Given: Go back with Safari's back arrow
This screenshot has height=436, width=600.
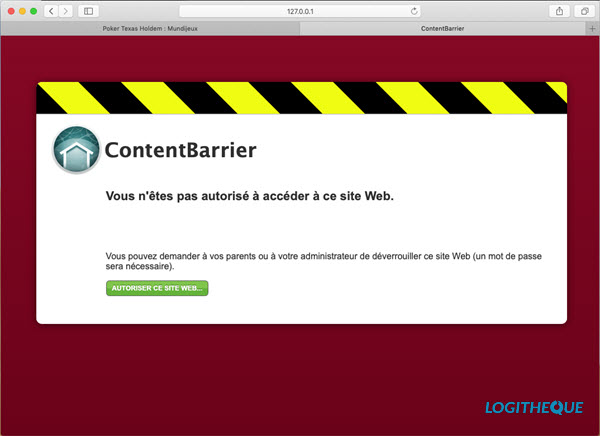Looking at the screenshot, I should 51,11.
